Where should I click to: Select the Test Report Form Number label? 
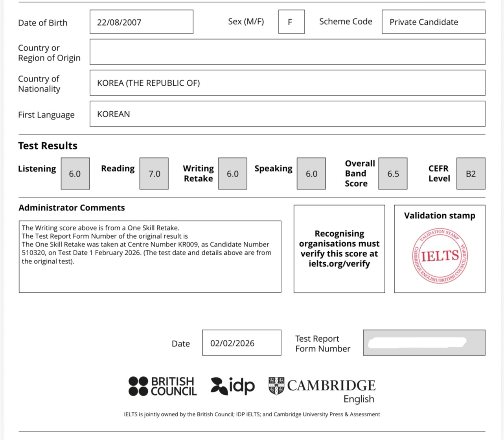pyautogui.click(x=323, y=344)
